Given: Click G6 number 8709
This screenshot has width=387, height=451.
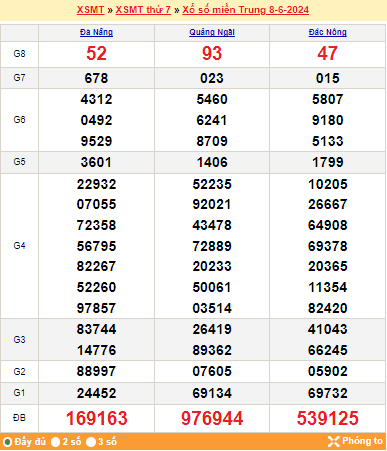Looking at the screenshot, I should [x=212, y=141].
